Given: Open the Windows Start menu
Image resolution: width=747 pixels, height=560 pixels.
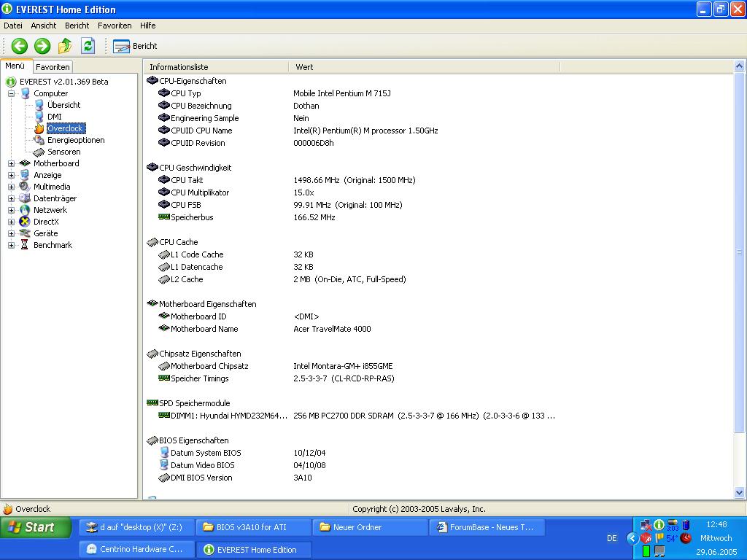Looking at the screenshot, I should pos(36,527).
